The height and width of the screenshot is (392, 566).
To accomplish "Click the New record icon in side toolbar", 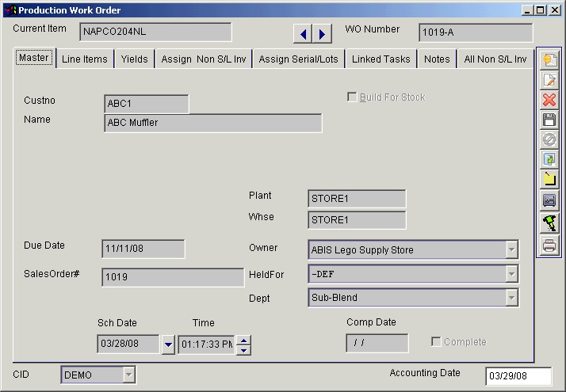I will 549,60.
